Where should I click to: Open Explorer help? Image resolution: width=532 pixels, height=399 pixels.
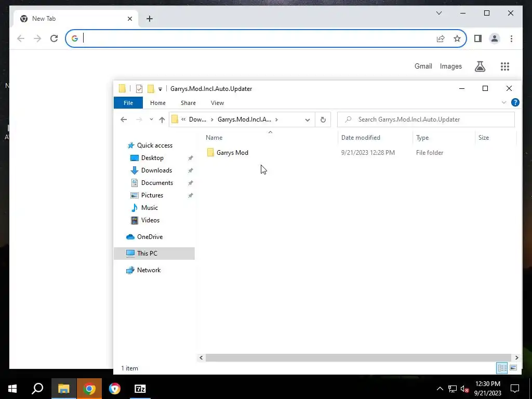515,102
